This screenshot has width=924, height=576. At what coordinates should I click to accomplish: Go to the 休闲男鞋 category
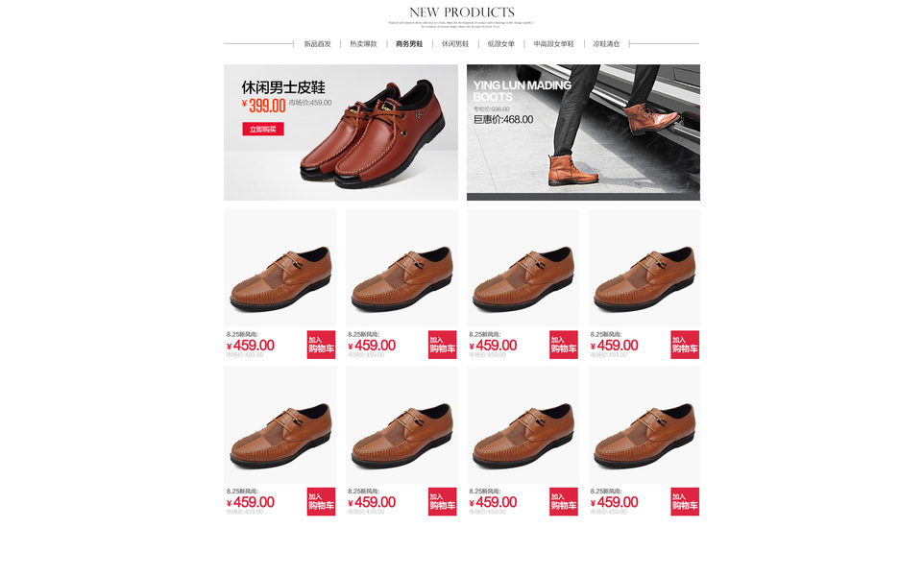coord(455,43)
